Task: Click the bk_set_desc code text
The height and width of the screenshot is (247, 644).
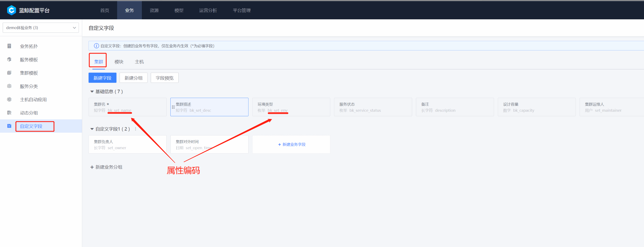Action: click(x=200, y=110)
